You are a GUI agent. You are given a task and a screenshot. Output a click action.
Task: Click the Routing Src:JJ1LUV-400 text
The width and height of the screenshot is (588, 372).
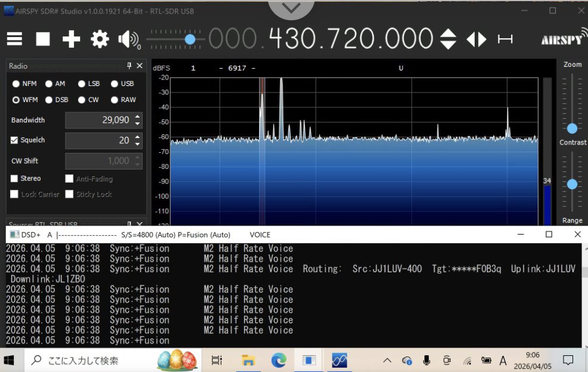pyautogui.click(x=362, y=269)
